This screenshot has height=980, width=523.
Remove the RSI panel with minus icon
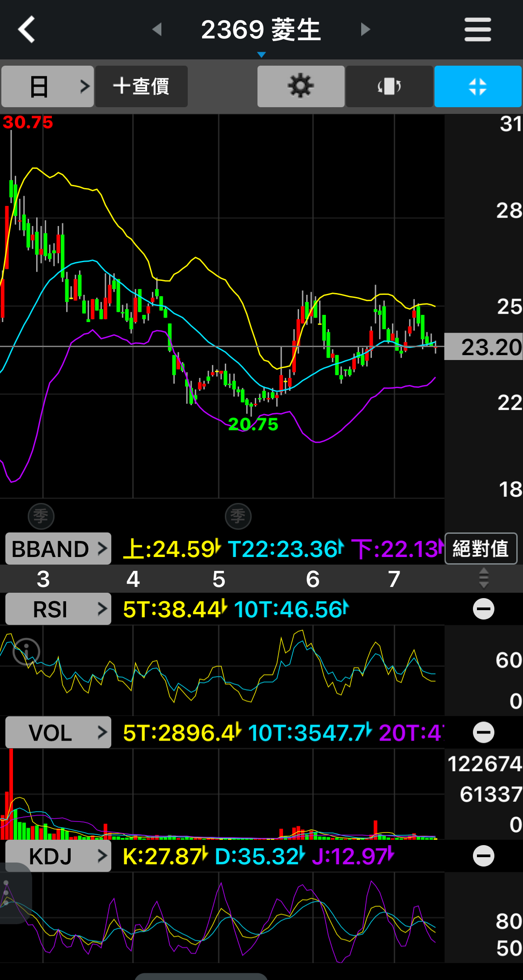tap(484, 609)
